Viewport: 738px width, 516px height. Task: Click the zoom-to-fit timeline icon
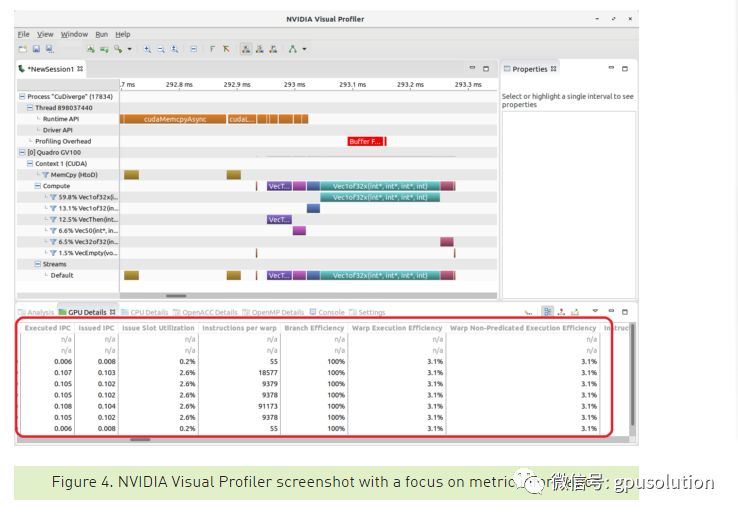pos(175,49)
